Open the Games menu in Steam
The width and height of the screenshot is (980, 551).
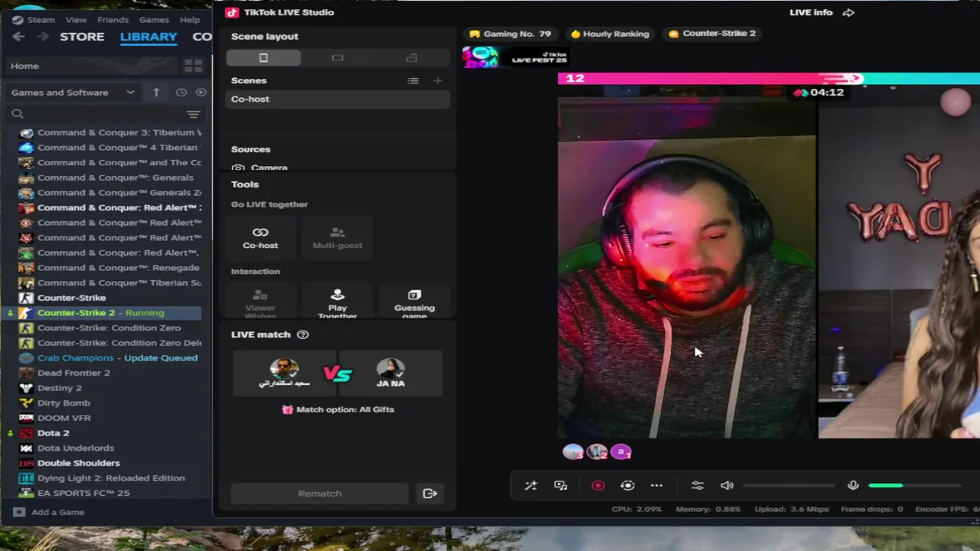click(154, 20)
